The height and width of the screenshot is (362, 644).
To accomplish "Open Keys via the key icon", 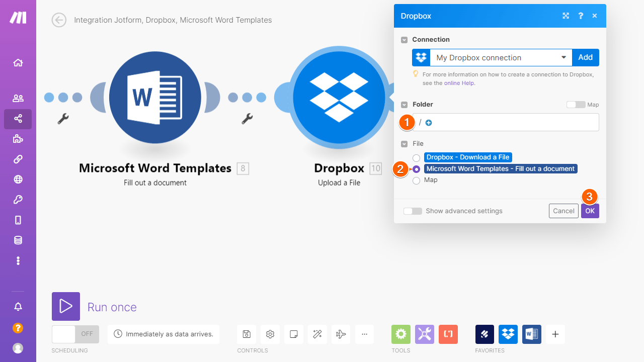I will point(18,200).
